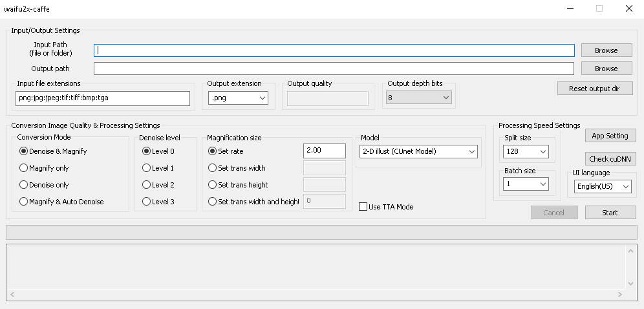Select Denoise only conversion mode

(45, 185)
